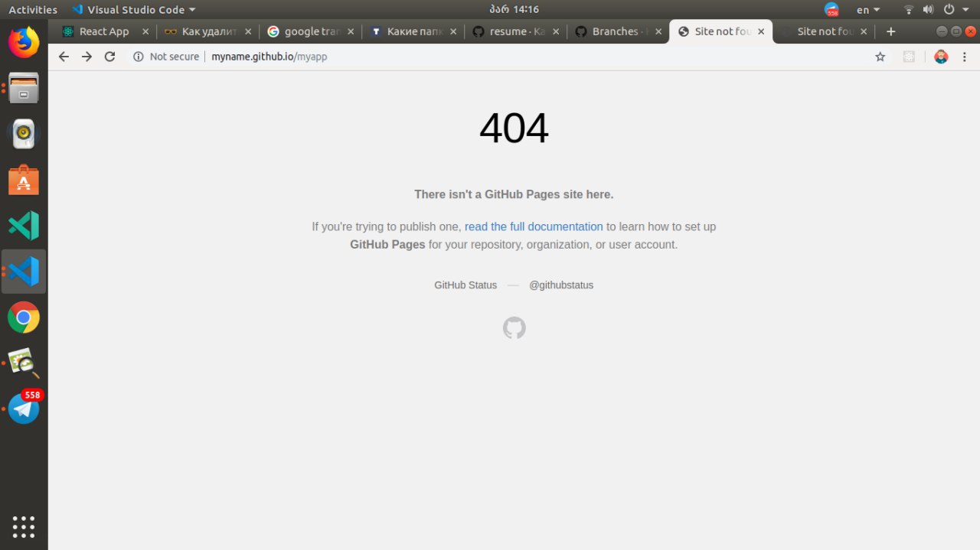Screen dimensions: 980x550
Task: Show Applications grid in the dock
Action: click(x=24, y=527)
